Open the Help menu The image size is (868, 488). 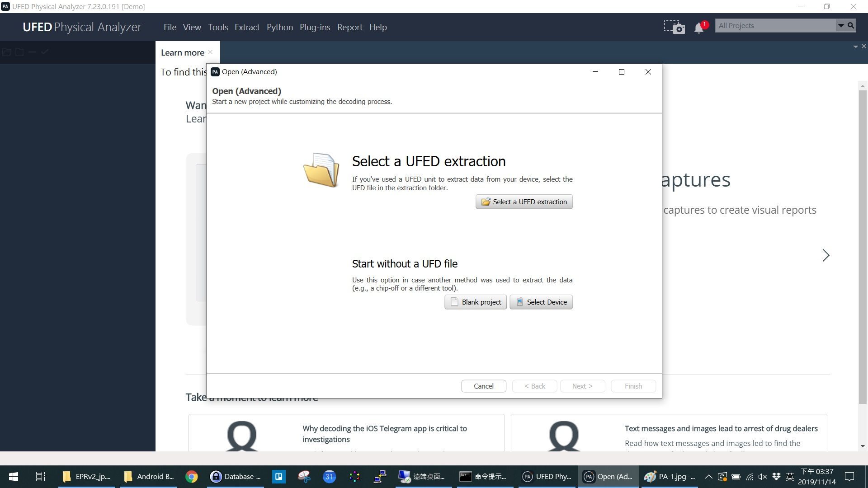click(x=378, y=27)
